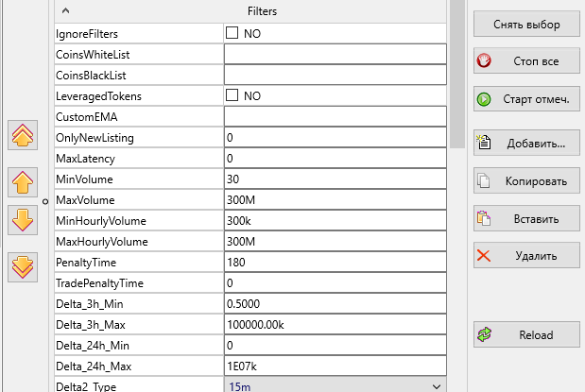This screenshot has width=585, height=392.
Task: Click the move-to-top double arrow icon
Action: [x=23, y=136]
